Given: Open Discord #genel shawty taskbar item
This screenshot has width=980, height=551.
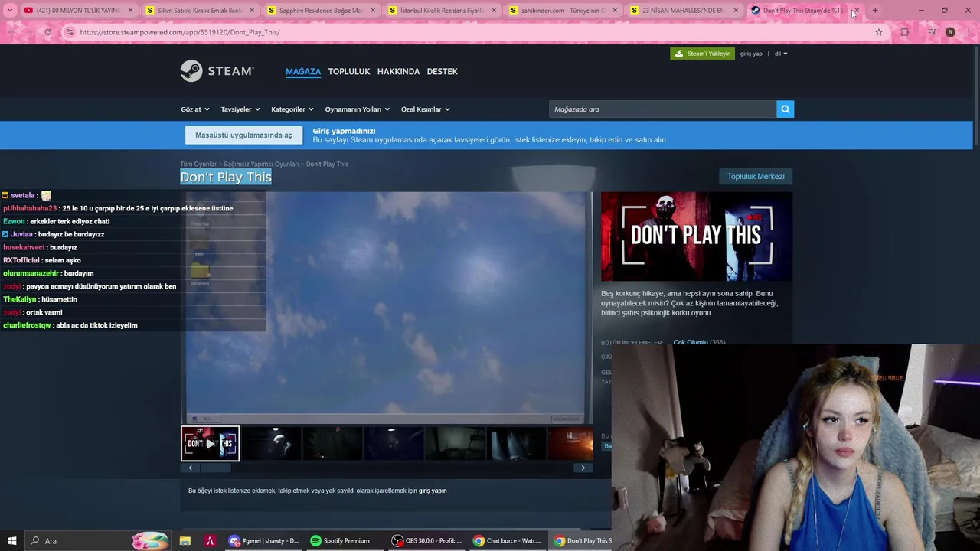Looking at the screenshot, I should coord(265,541).
